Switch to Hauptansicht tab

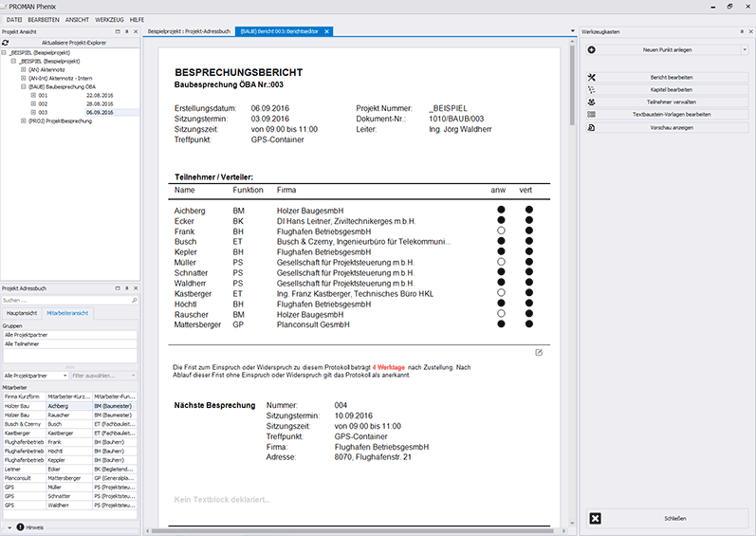[x=22, y=313]
